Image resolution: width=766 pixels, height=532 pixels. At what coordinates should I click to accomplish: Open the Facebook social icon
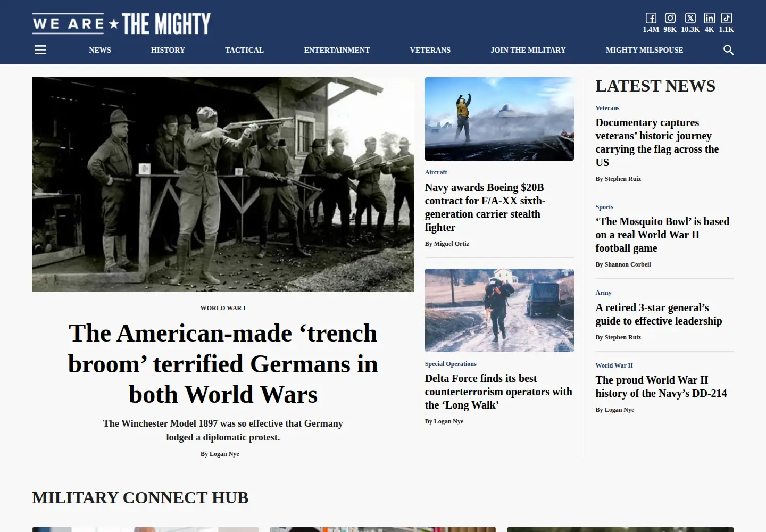click(x=651, y=18)
